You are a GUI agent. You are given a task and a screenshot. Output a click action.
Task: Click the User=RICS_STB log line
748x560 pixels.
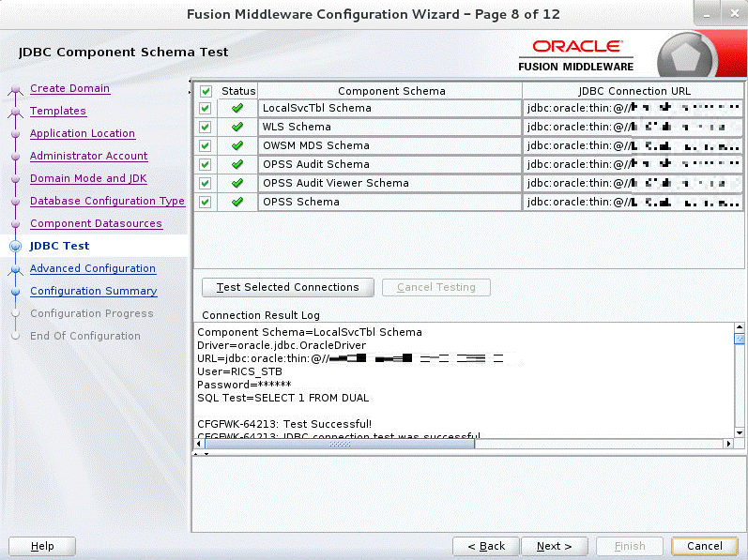point(239,371)
